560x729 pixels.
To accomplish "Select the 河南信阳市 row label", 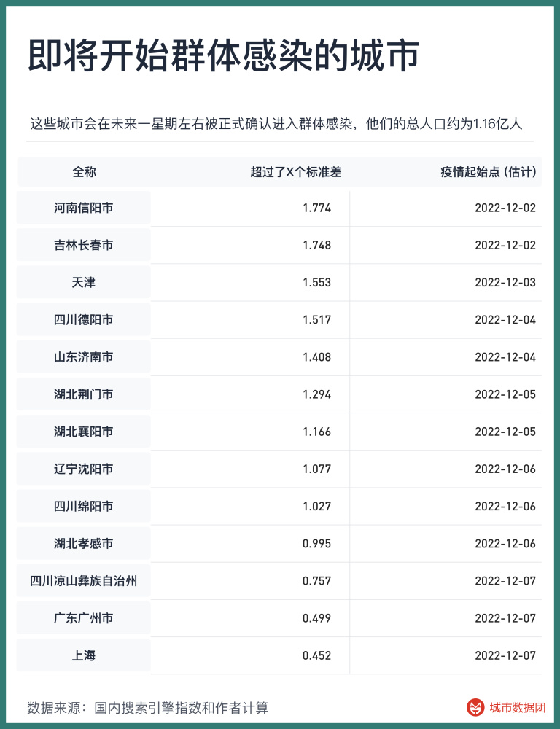I will [84, 208].
